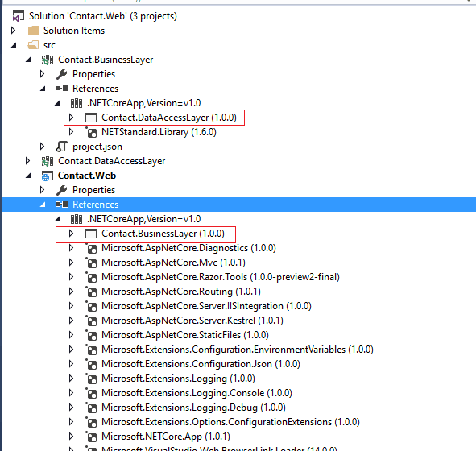Click the wrench icon for Contact.BusinessLayer Properties
This screenshot has height=451, width=476.
(62, 74)
